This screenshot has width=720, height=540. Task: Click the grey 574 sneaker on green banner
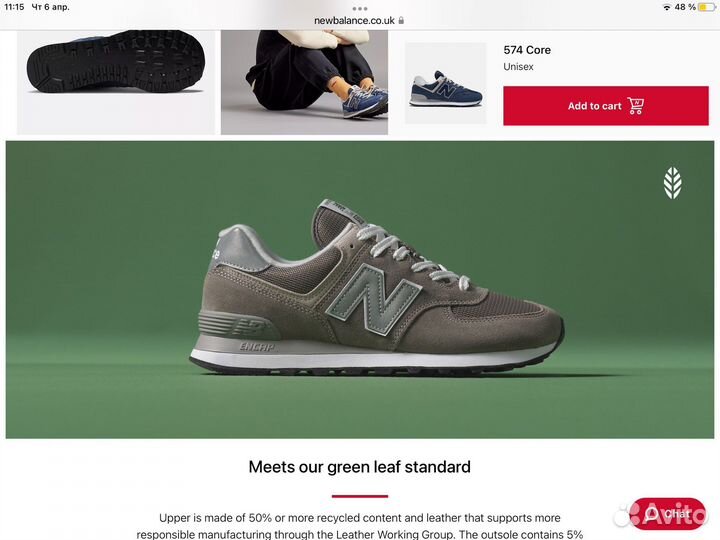click(x=377, y=288)
